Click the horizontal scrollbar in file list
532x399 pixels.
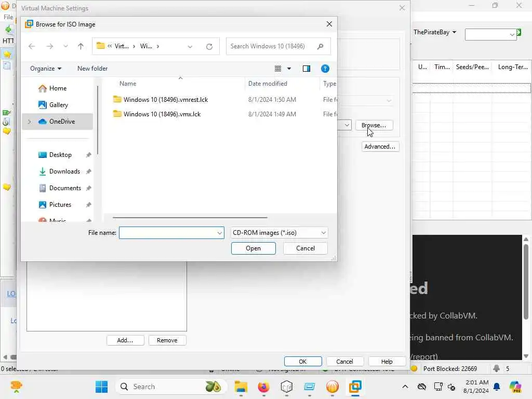click(x=190, y=218)
